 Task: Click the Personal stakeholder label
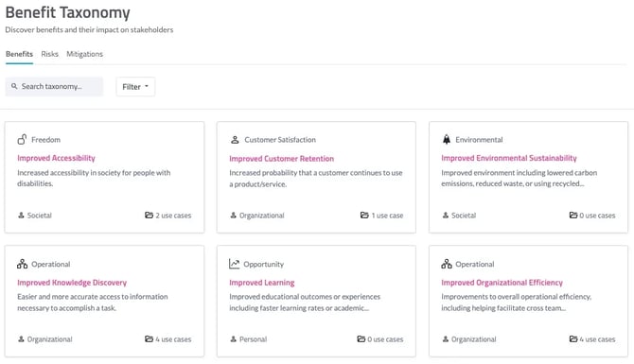click(x=253, y=339)
